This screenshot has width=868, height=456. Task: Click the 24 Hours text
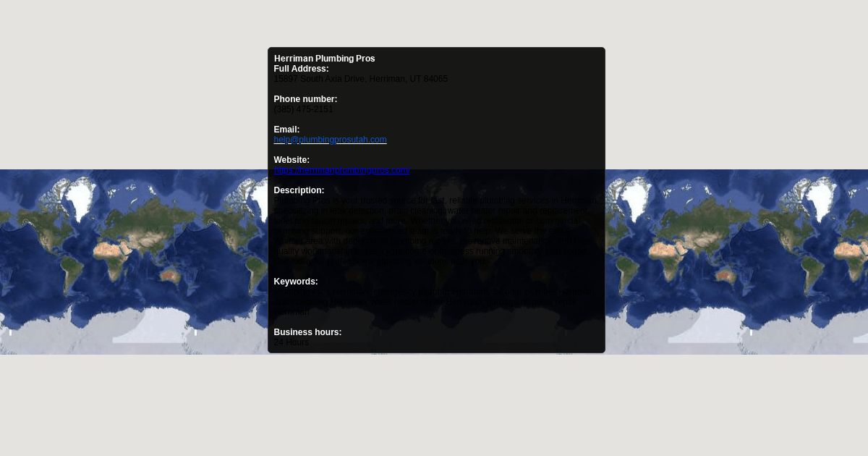[292, 342]
